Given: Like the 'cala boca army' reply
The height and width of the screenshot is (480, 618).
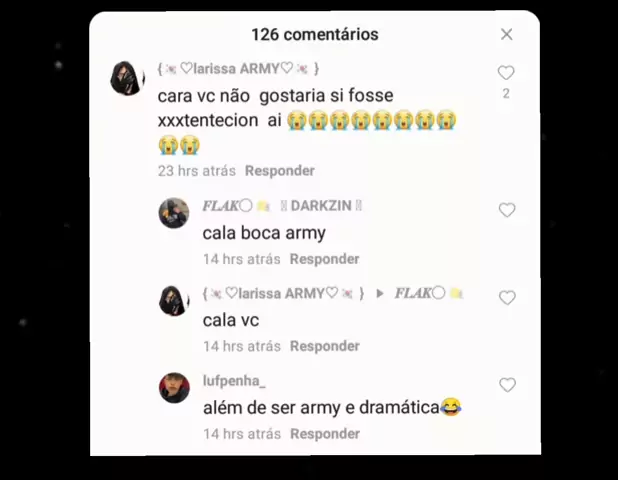Looking at the screenshot, I should [x=507, y=210].
